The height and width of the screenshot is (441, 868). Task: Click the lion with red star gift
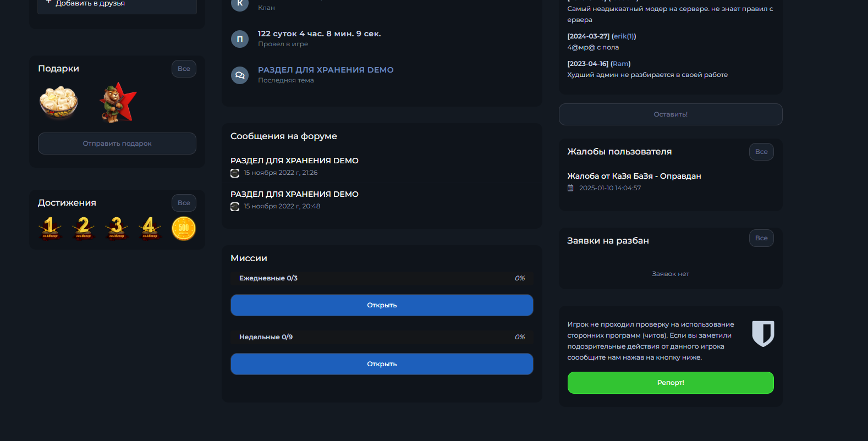(117, 103)
